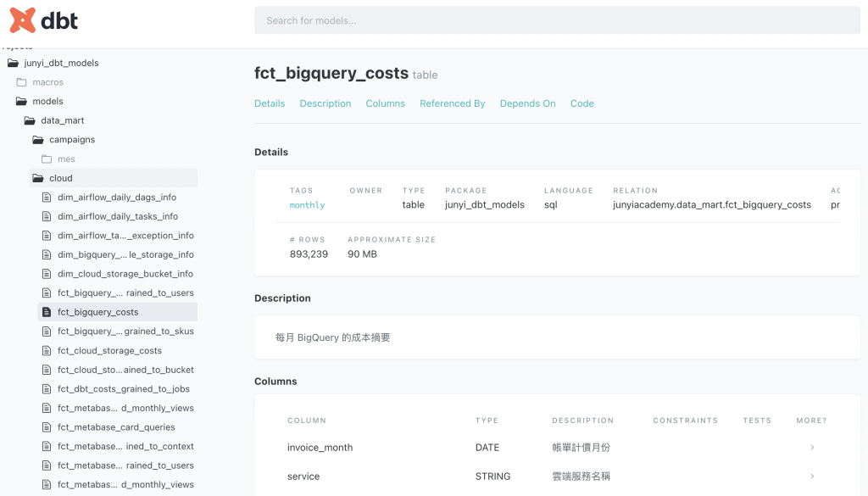868x496 pixels.
Task: Collapse the data_mart folder icon
Action: point(30,120)
